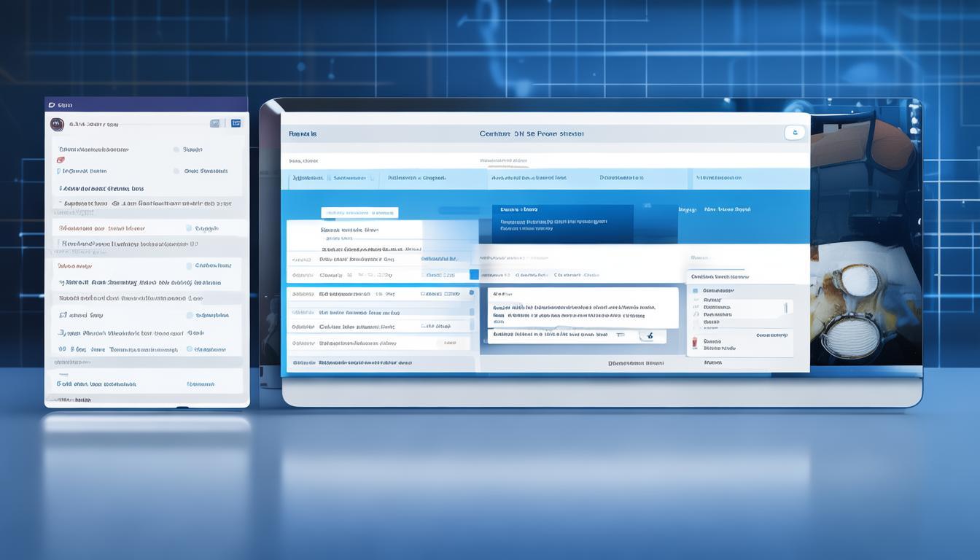Click the small red tag icon in left panel
980x560 pixels.
[61, 159]
